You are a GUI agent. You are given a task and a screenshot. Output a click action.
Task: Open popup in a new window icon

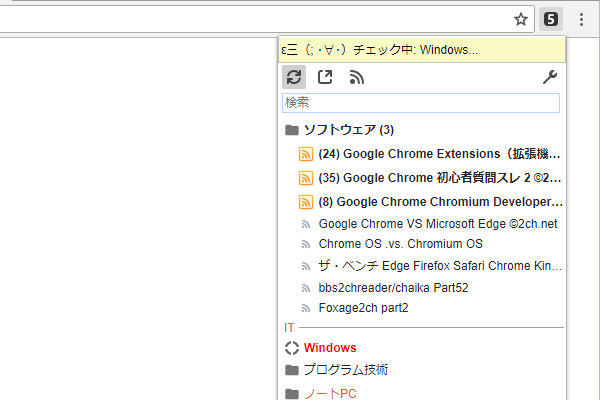[325, 77]
